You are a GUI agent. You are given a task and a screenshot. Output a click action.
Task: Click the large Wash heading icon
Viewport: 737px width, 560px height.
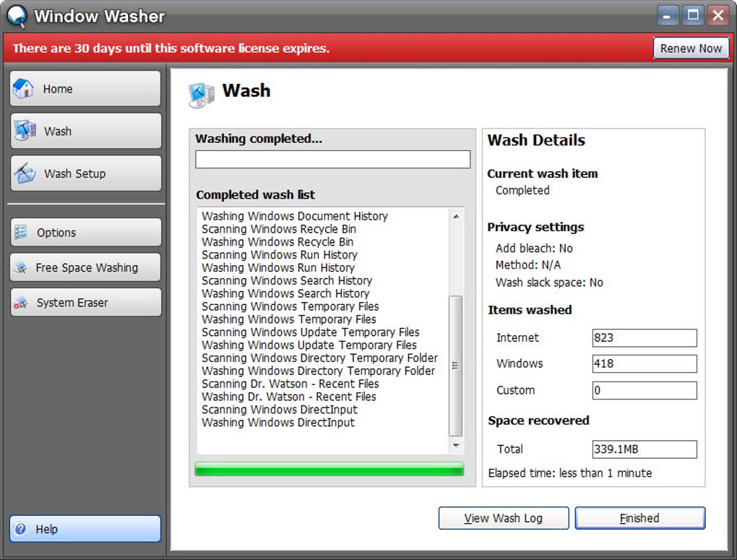click(202, 95)
